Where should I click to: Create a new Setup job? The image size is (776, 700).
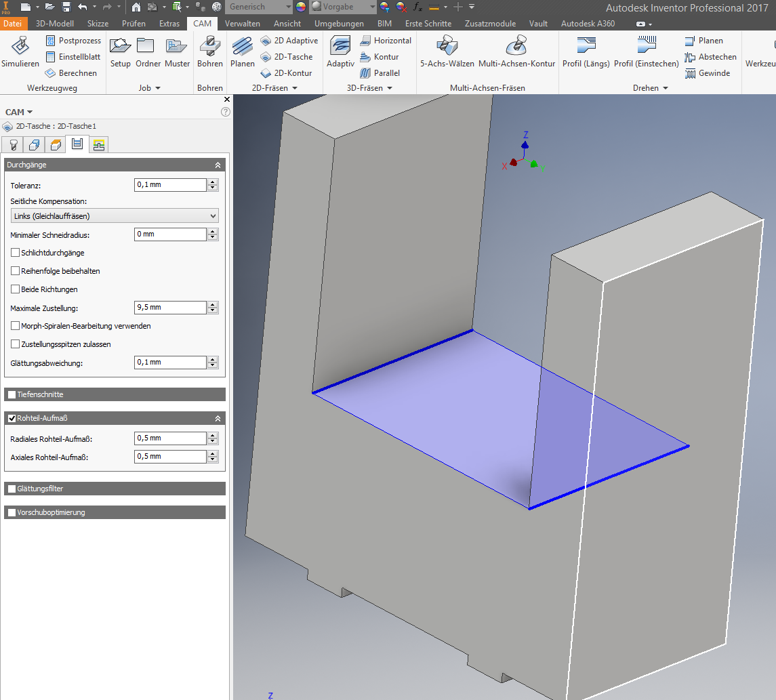(120, 52)
